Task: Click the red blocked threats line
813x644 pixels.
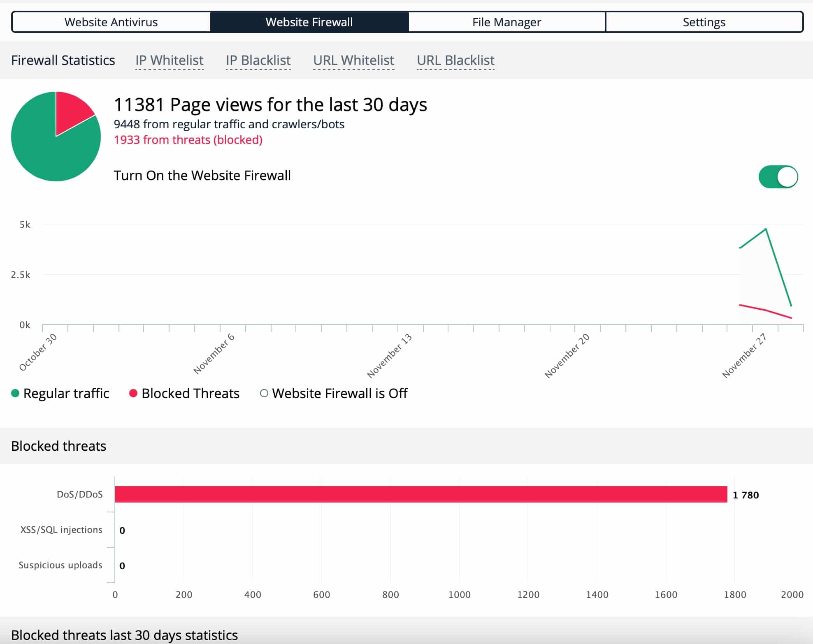Action: tap(765, 310)
